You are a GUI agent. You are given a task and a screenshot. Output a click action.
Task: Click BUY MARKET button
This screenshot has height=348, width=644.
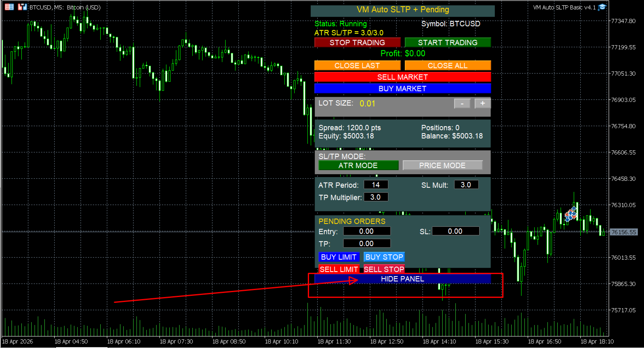(x=403, y=88)
